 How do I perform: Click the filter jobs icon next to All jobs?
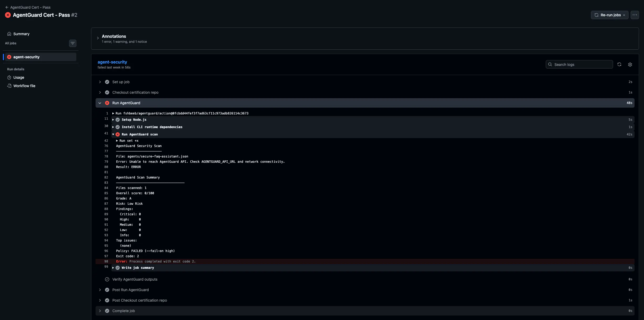[x=73, y=43]
